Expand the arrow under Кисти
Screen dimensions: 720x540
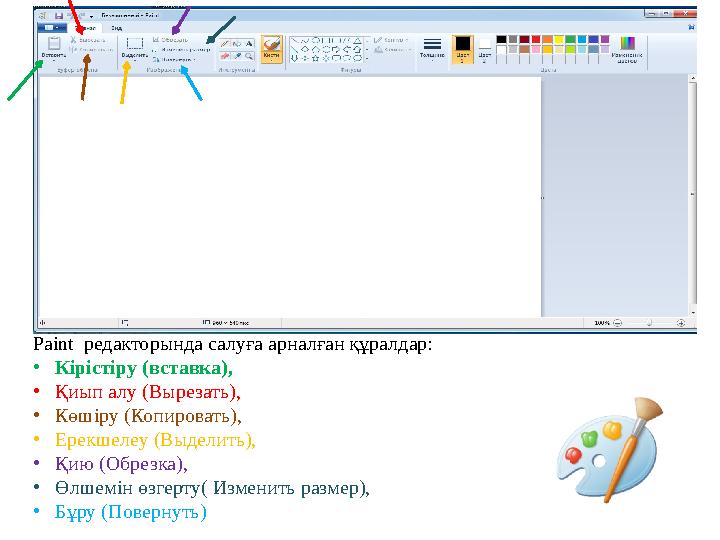pyautogui.click(x=271, y=60)
